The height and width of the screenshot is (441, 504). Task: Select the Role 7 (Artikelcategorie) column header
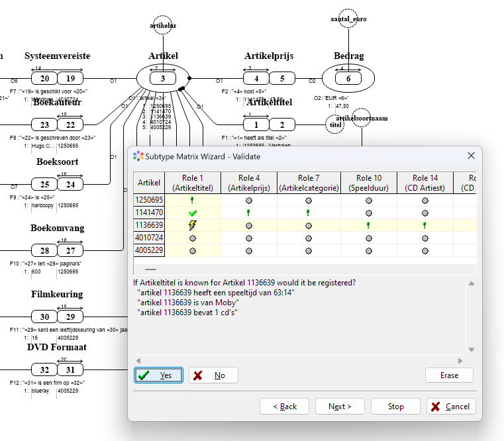coord(308,183)
